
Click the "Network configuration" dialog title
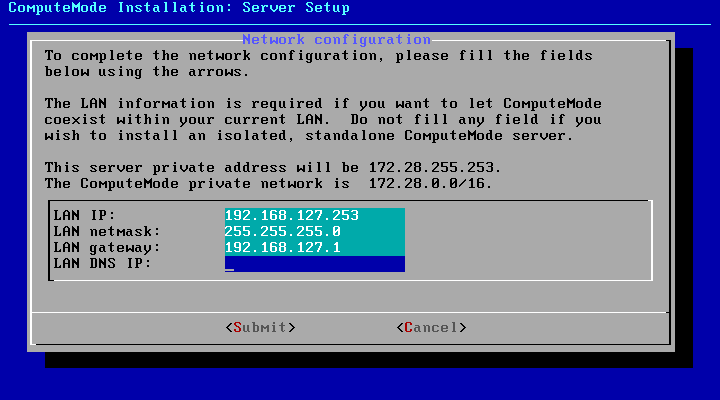click(x=337, y=39)
